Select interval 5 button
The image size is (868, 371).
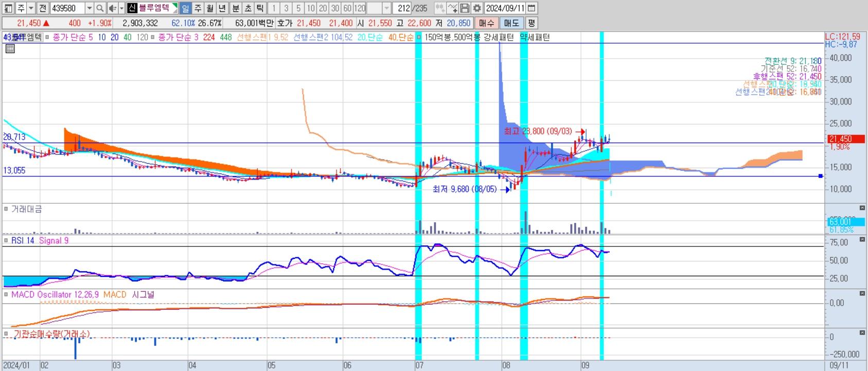[298, 8]
